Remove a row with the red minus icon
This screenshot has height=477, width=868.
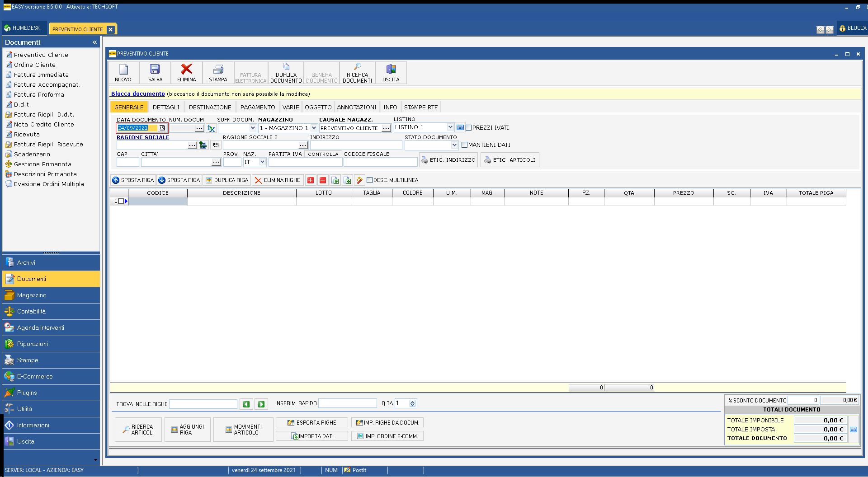click(x=323, y=180)
